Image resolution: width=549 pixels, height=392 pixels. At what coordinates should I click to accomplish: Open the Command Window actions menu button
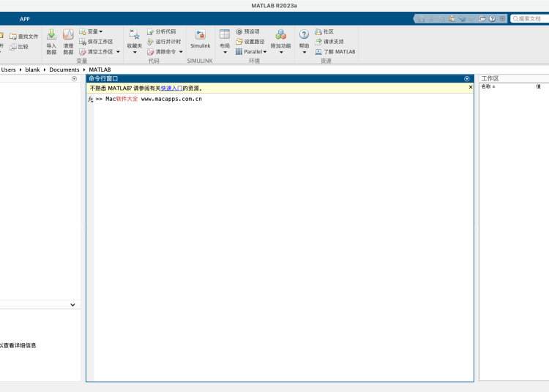[467, 78]
